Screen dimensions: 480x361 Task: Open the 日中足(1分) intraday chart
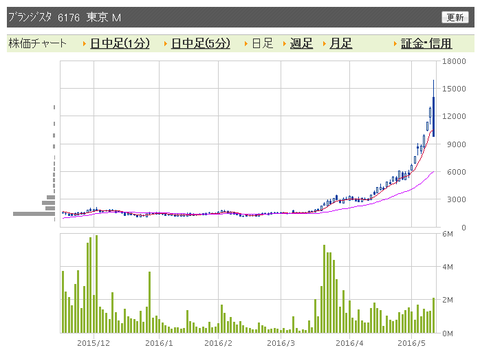point(120,43)
